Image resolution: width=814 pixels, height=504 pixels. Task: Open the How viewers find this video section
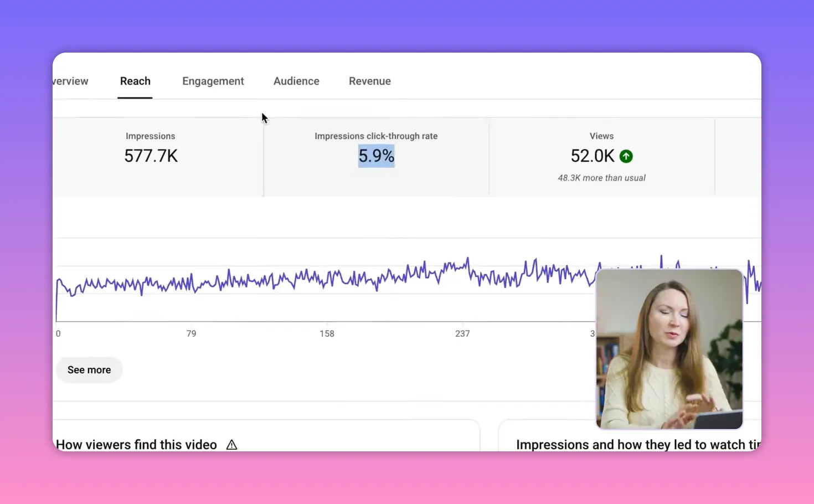[136, 444]
